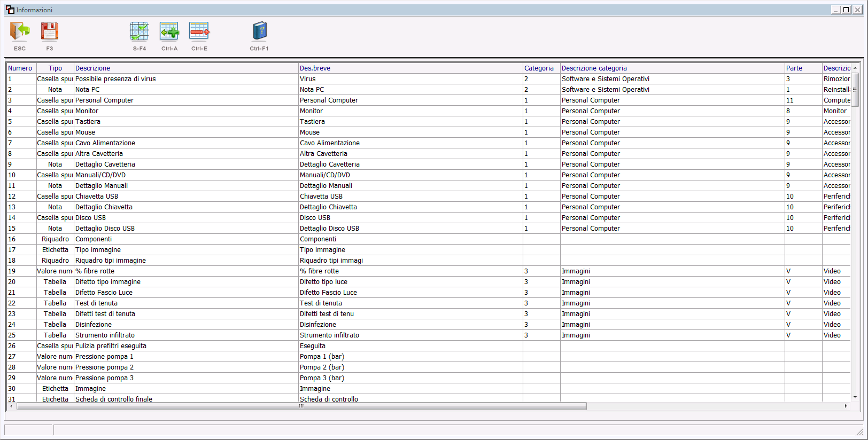Select 'Manuali/CD/DVD' description cell

[186, 175]
